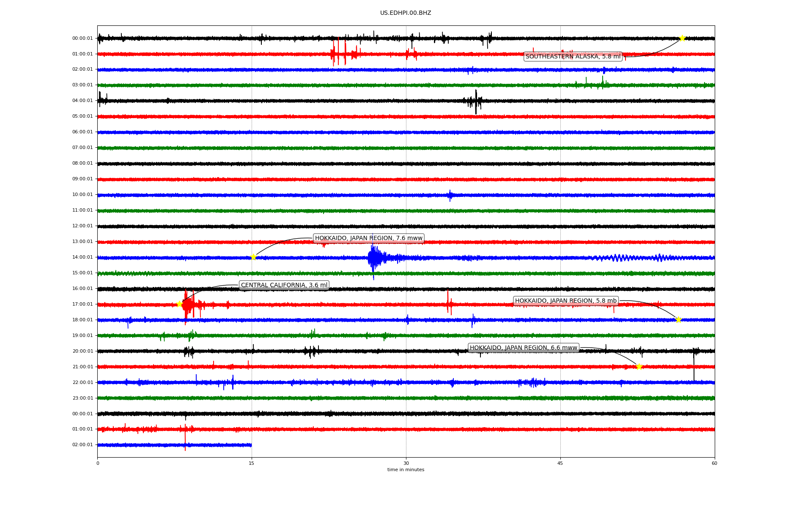Click the Southeastern Alaska event star marker
This screenshot has height=508, width=812.
682,38
